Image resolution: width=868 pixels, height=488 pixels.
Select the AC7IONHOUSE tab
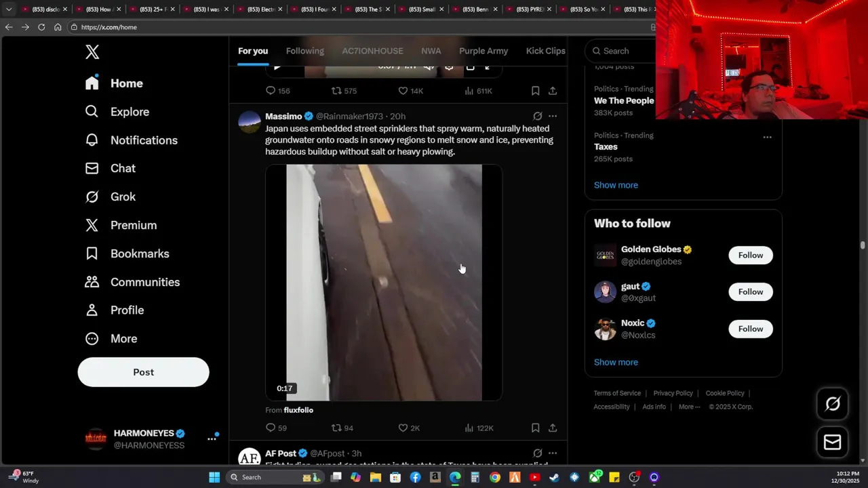pyautogui.click(x=372, y=51)
